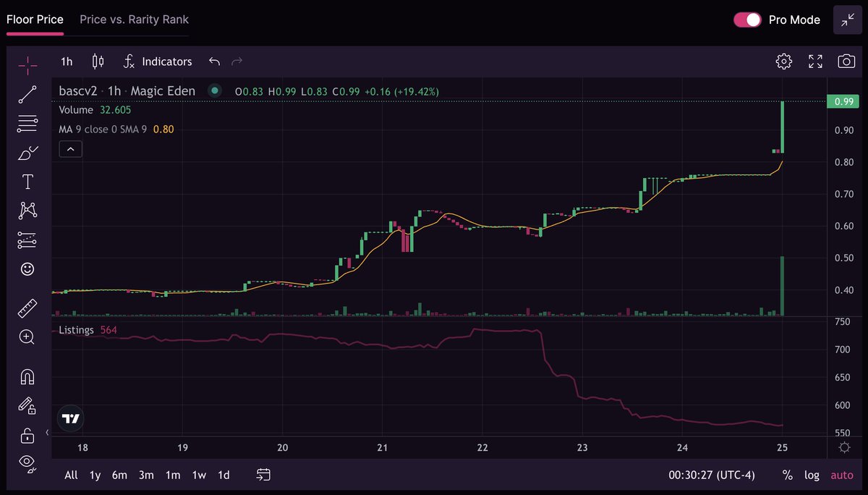Open the emoji sticker tool
The image size is (868, 495).
click(27, 268)
